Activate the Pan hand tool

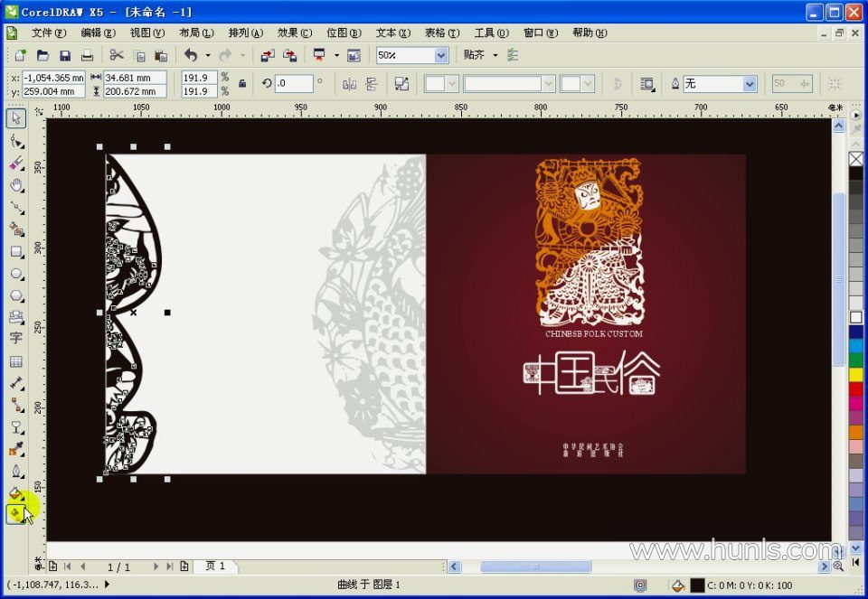(x=16, y=185)
